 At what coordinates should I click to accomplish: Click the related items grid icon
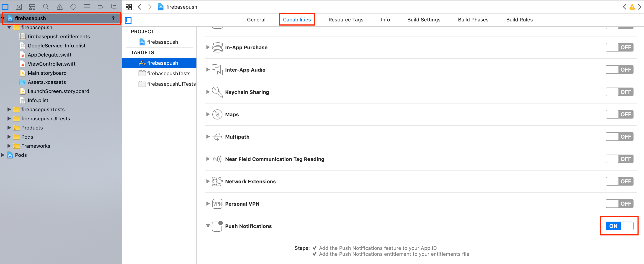click(129, 7)
